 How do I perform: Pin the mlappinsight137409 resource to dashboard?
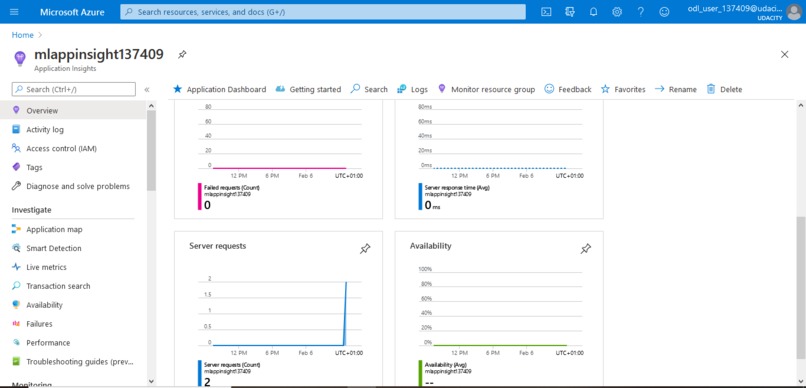(x=182, y=54)
